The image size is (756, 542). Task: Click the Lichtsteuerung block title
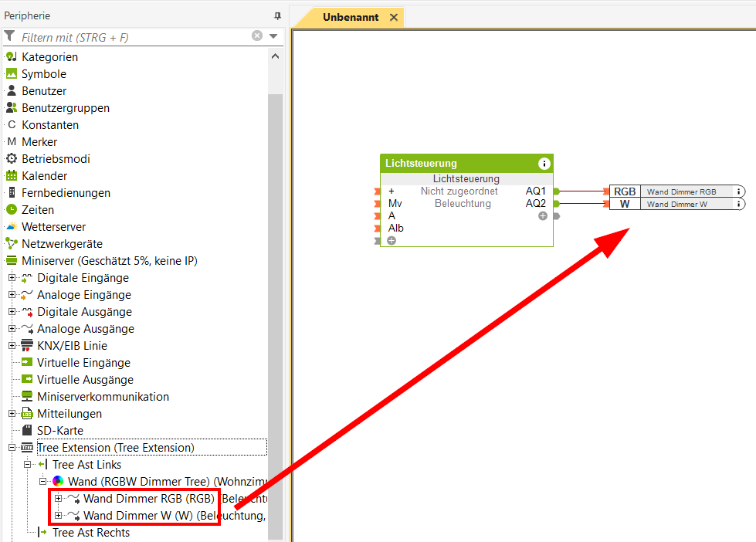coord(422,164)
